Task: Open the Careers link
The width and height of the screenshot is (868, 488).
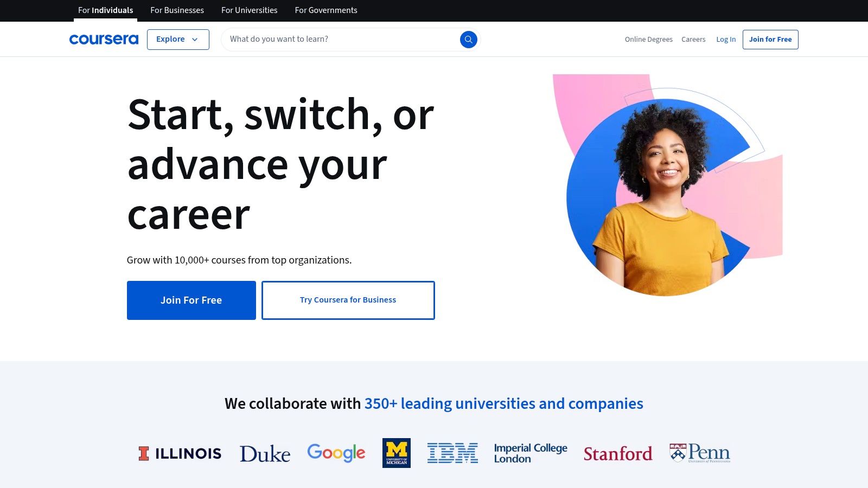Action: [693, 40]
